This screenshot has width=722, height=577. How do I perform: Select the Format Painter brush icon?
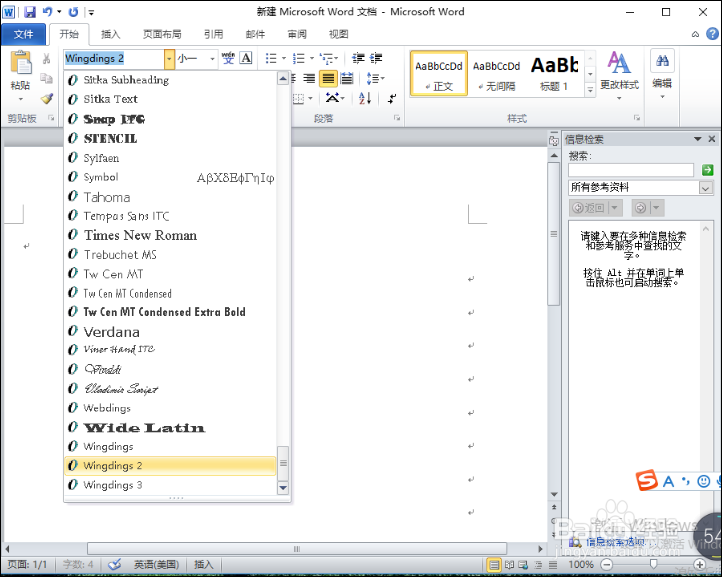47,99
